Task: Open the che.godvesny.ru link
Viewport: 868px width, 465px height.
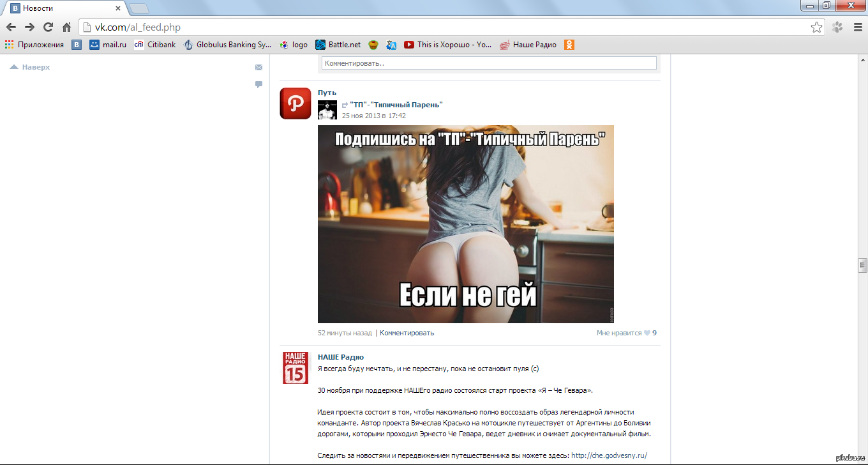Action: 609,455
